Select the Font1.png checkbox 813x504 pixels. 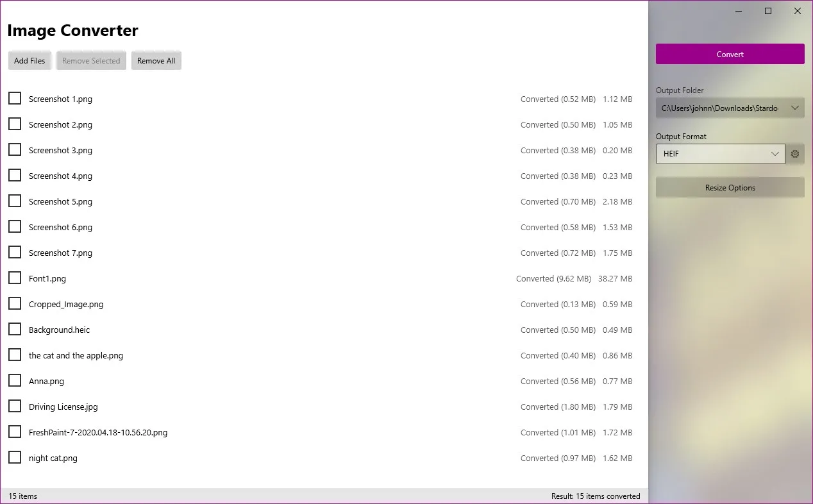15,278
